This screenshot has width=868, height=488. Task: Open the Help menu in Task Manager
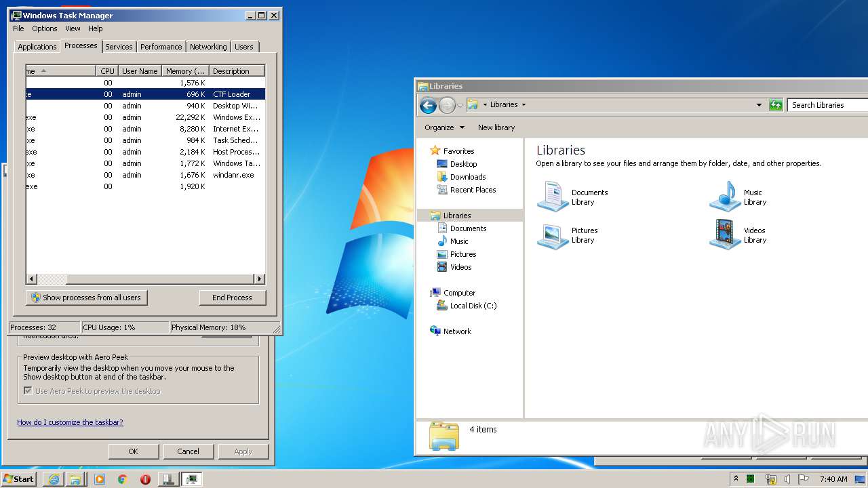96,28
